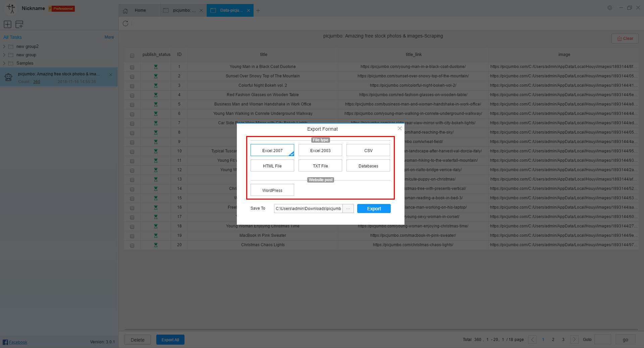Switch to the picjumbo tab
Screen dimensions: 644x348
182,10
